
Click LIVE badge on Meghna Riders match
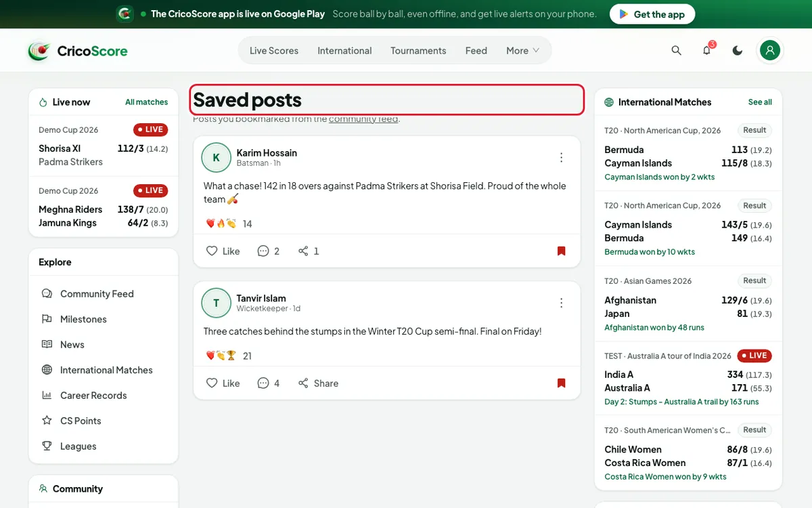(x=150, y=190)
